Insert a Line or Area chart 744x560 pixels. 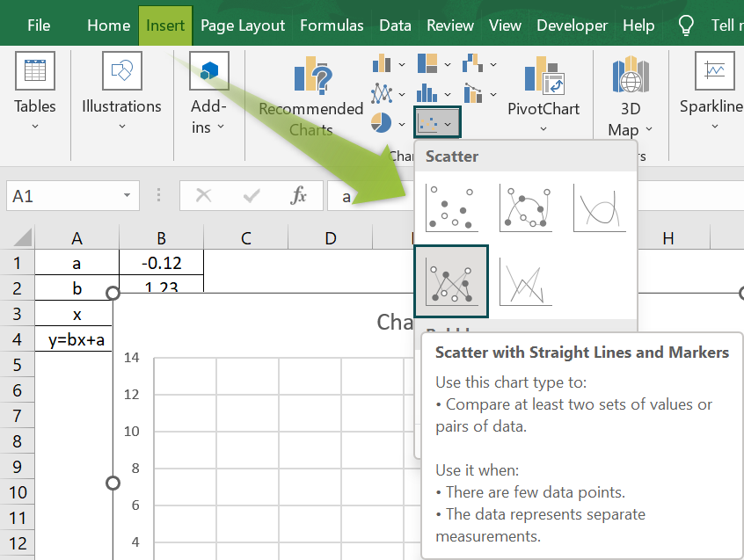382,93
